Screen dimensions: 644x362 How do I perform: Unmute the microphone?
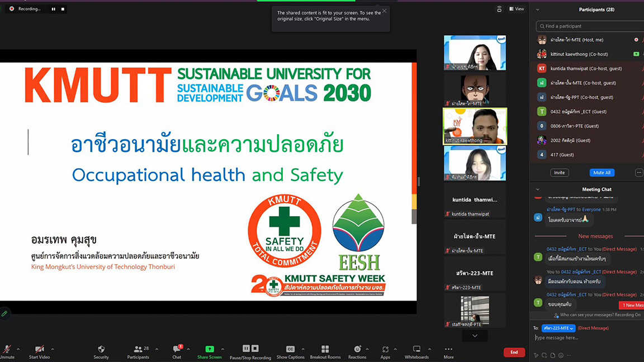pyautogui.click(x=7, y=352)
